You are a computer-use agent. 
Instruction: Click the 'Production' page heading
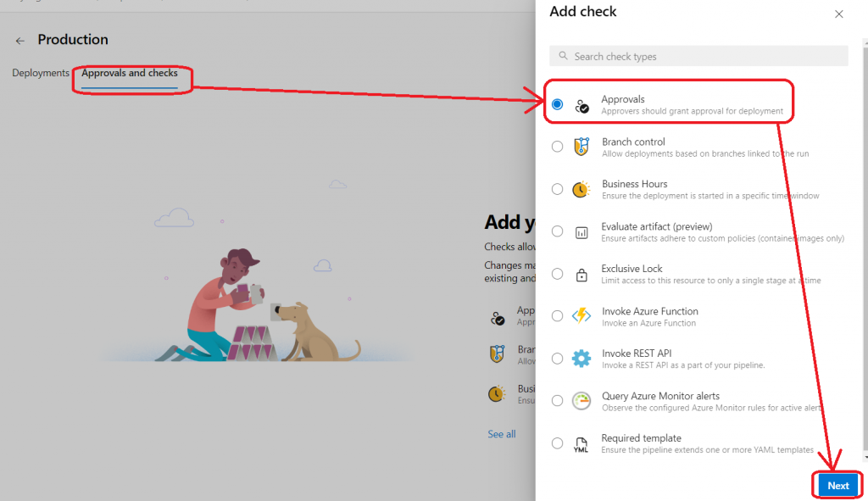(x=73, y=40)
